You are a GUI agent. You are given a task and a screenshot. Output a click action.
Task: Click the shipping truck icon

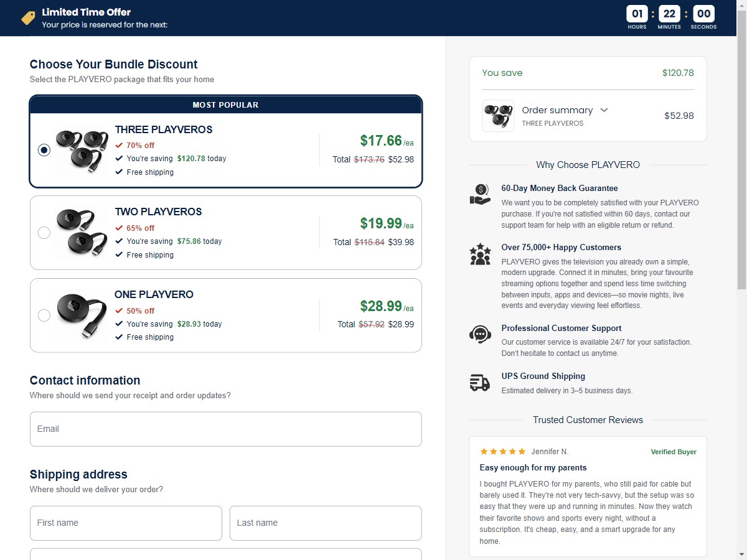click(480, 382)
